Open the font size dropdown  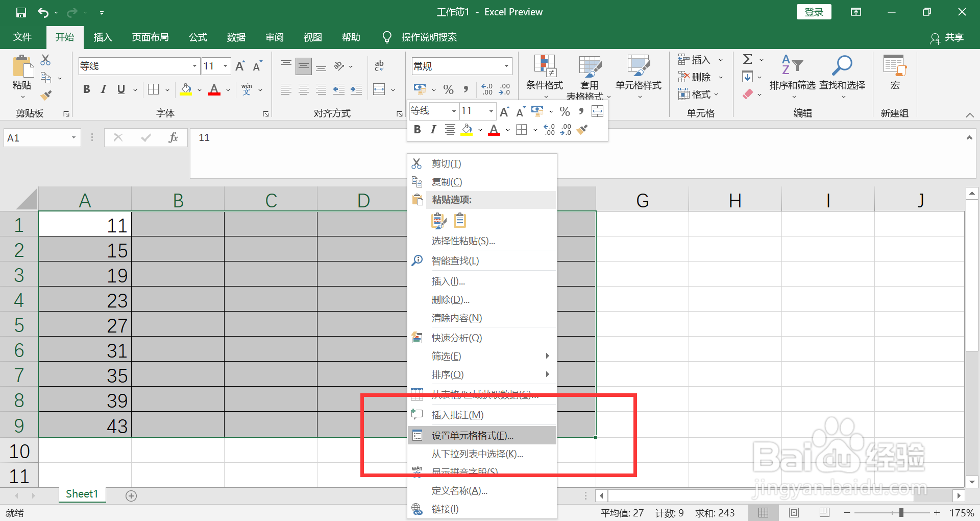point(225,66)
